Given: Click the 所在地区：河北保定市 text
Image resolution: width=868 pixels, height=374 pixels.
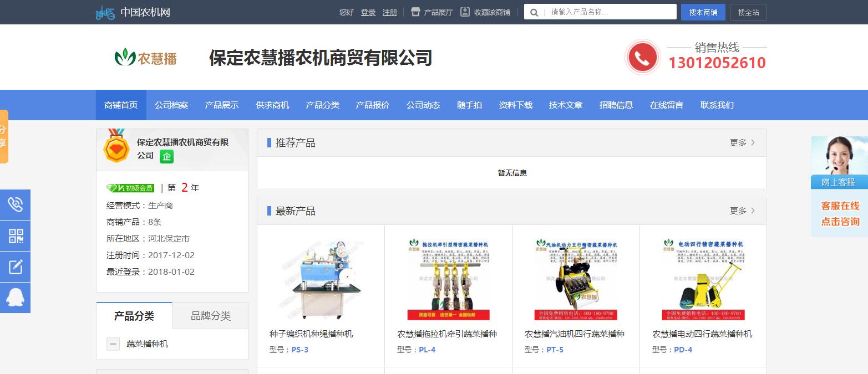Looking at the screenshot, I should [148, 239].
